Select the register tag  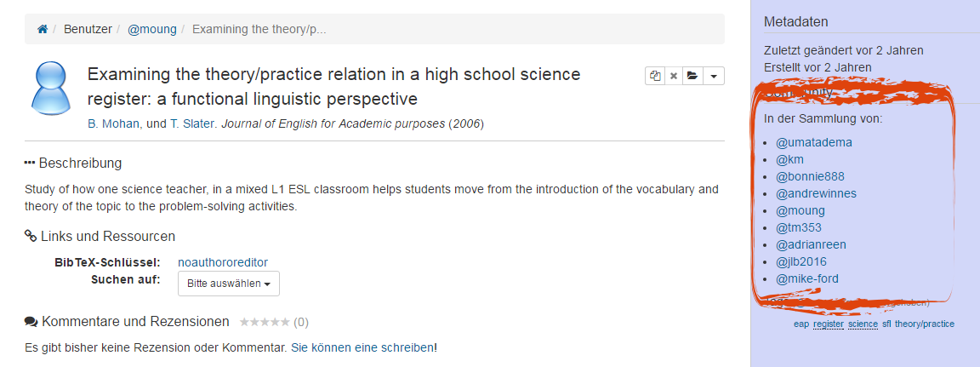829,324
